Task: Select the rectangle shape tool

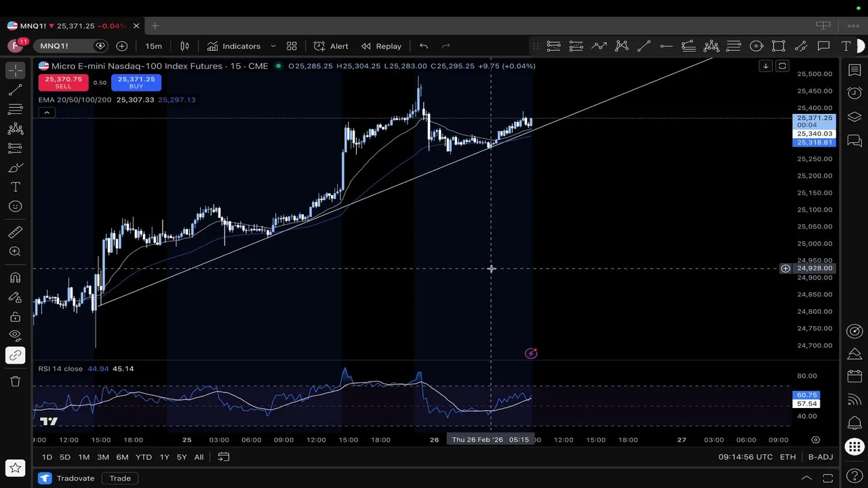Action: pyautogui.click(x=778, y=46)
